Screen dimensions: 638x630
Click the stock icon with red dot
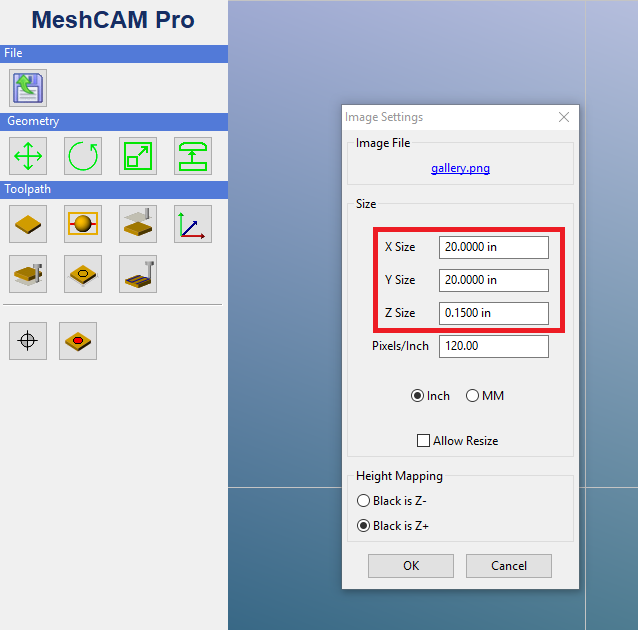78,341
